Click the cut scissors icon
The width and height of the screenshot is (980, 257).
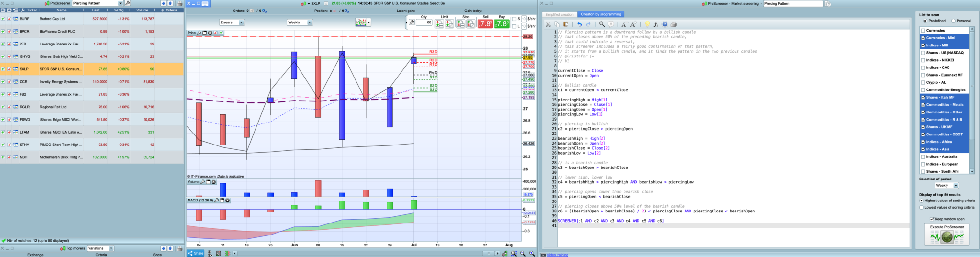click(548, 24)
